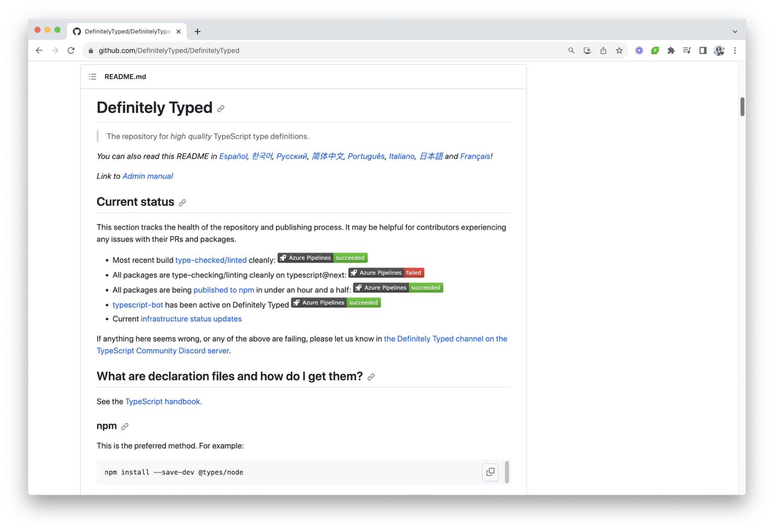
Task: Open the Português README link
Action: tap(366, 156)
